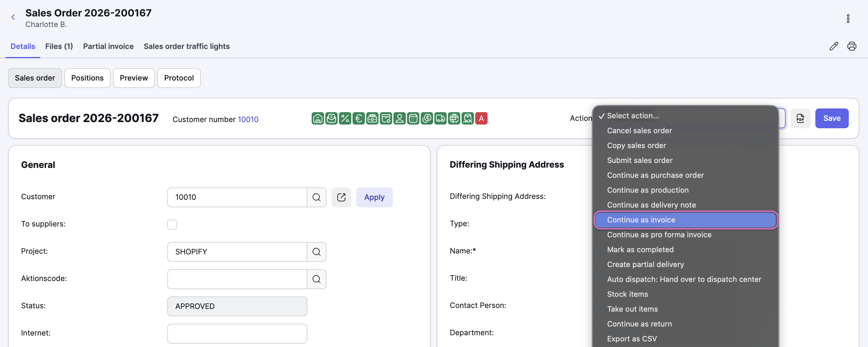Click the globe with checkmark icon
The height and width of the screenshot is (347, 868).
click(454, 118)
